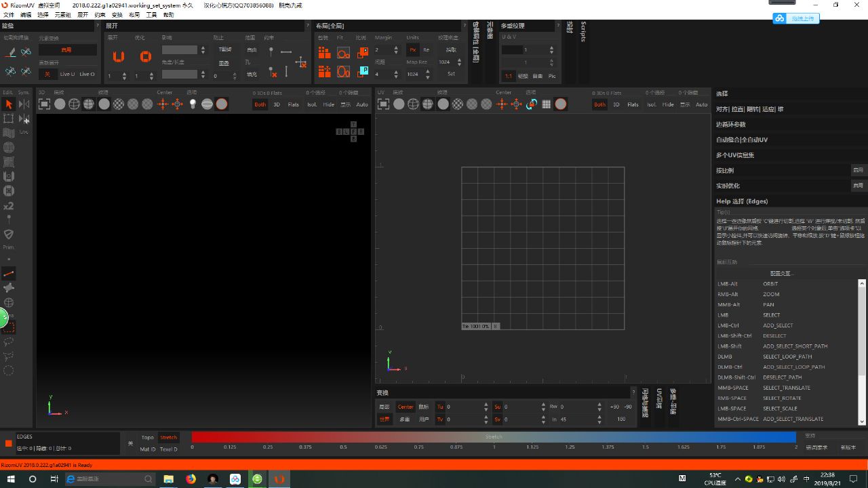Click the cyan P scale icon
The width and height of the screenshot is (868, 488).
tap(363, 71)
